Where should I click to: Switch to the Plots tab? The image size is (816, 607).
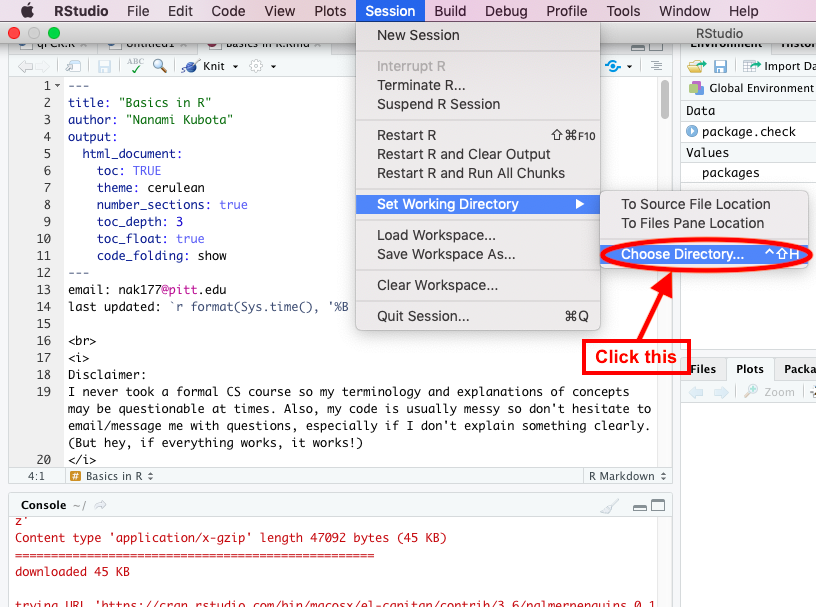coord(749,369)
